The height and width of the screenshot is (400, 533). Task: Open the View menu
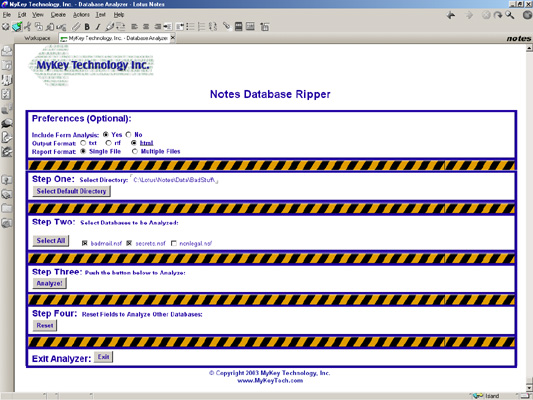click(x=38, y=15)
